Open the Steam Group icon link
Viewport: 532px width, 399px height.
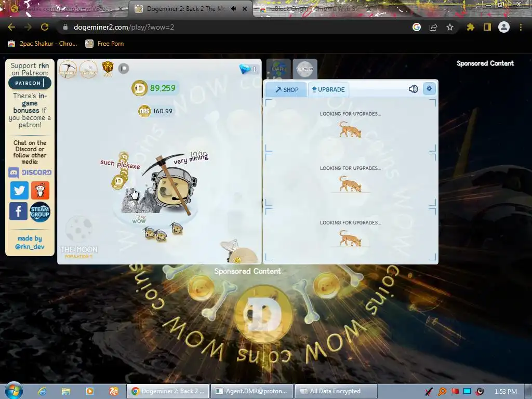40,212
